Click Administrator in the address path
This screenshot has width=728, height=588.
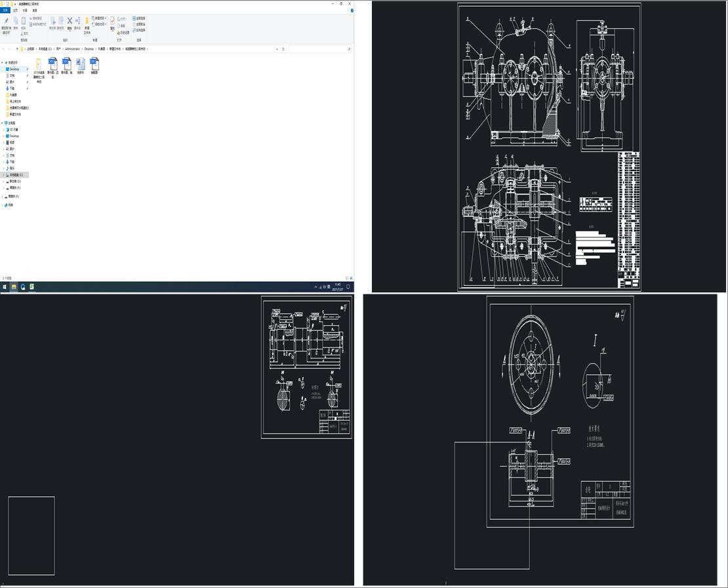click(72, 49)
